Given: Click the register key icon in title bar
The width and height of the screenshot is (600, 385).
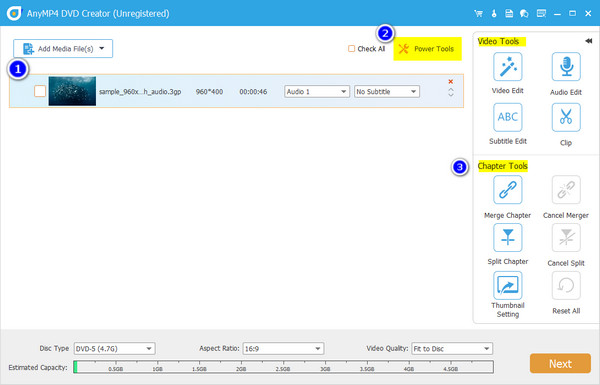Looking at the screenshot, I should pos(494,14).
